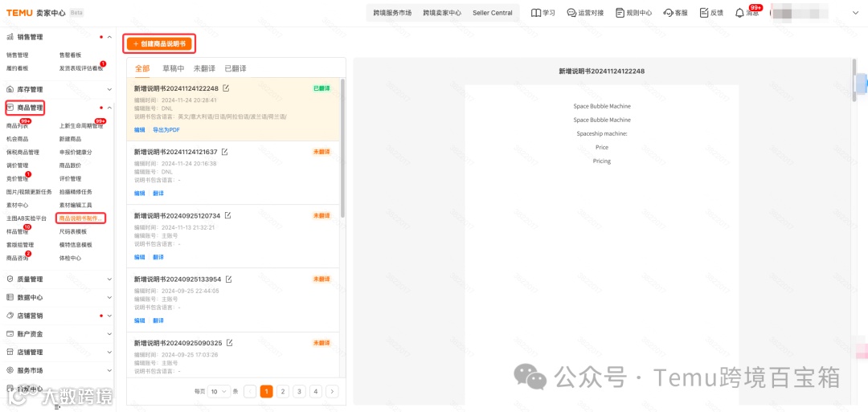This screenshot has width=868, height=412.
Task: Click the 学习 book icon
Action: [536, 13]
